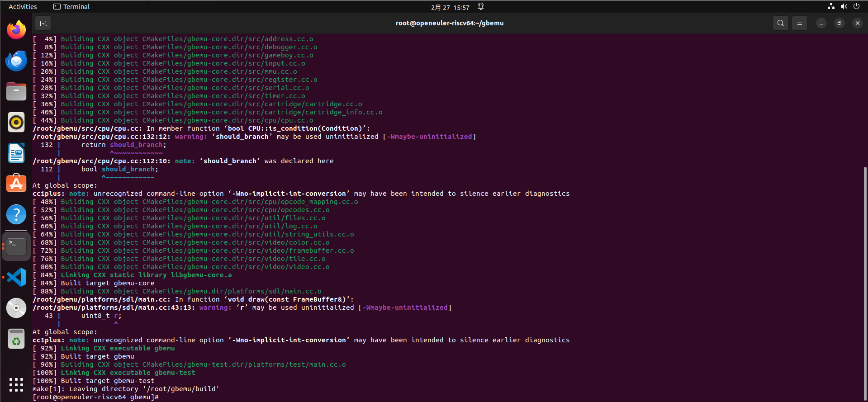This screenshot has width=868, height=402.
Task: Click the 'uint8_t r;' code line
Action: [x=101, y=316]
